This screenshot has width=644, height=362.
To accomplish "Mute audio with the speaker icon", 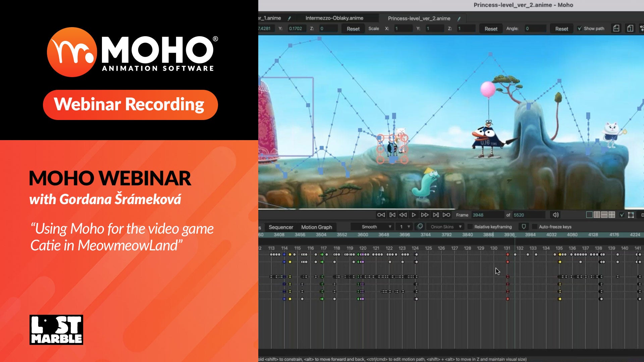I will (556, 215).
